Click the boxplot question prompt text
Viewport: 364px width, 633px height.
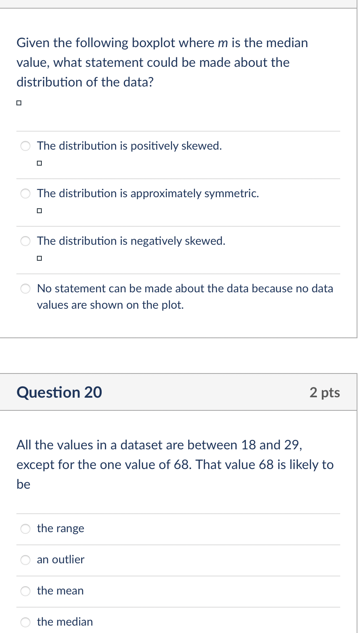pos(162,62)
